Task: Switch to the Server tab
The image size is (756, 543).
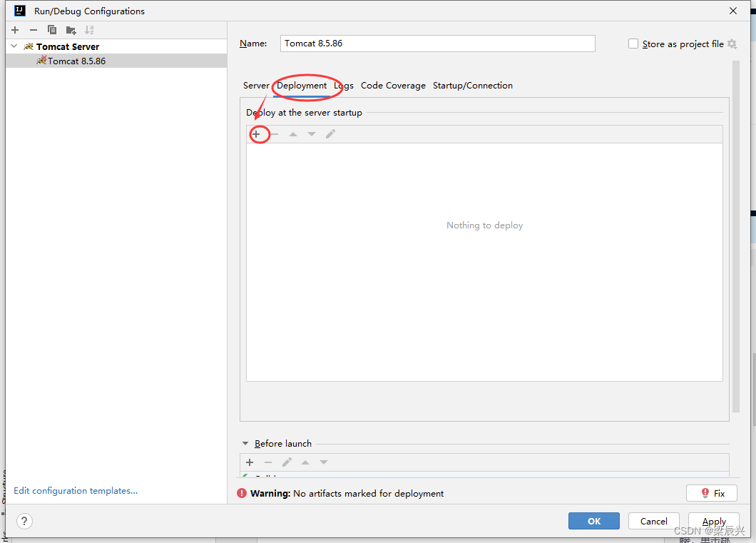Action: [256, 86]
